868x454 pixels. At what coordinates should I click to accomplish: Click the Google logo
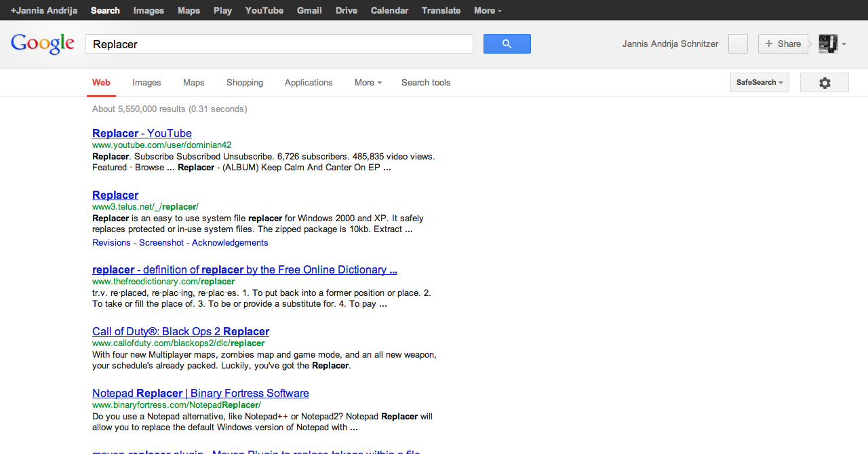[43, 43]
